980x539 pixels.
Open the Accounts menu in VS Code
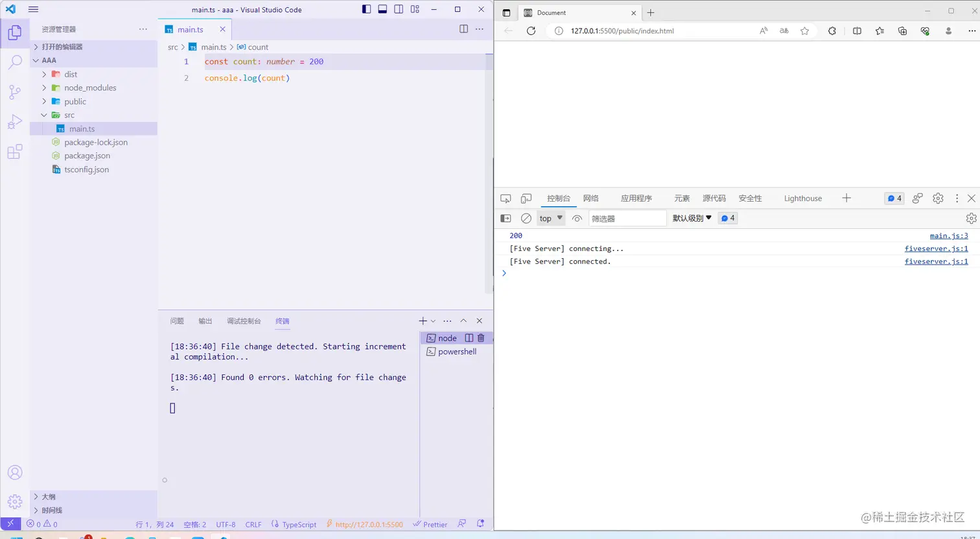click(x=14, y=472)
